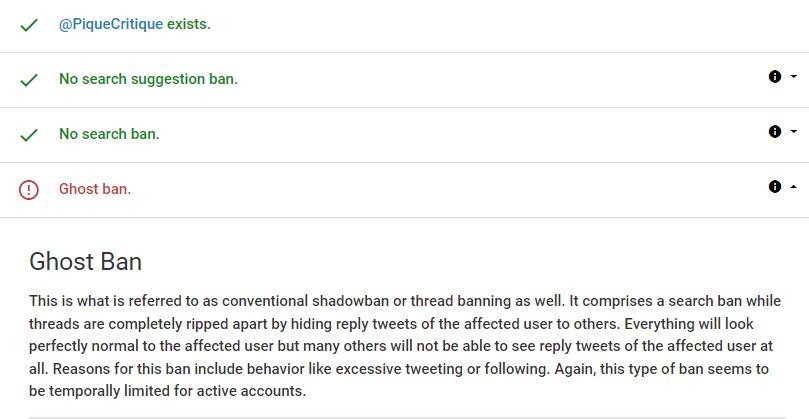Click the checkmark beside No search ban

(29, 135)
